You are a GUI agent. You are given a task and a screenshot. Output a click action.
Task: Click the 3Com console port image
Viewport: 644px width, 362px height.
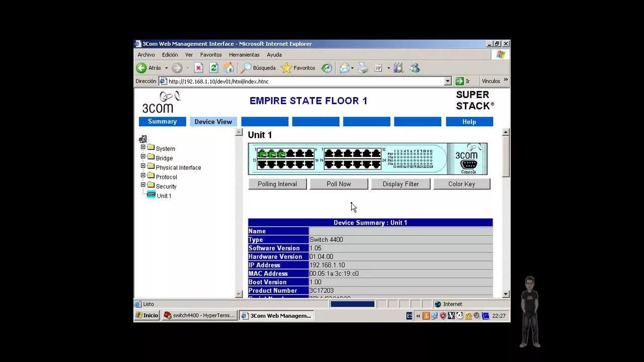(468, 164)
